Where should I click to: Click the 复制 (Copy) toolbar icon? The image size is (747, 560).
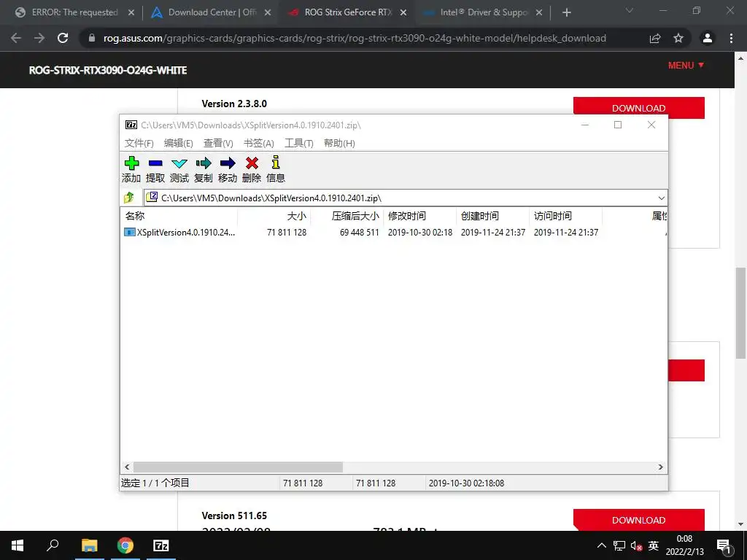(x=204, y=163)
